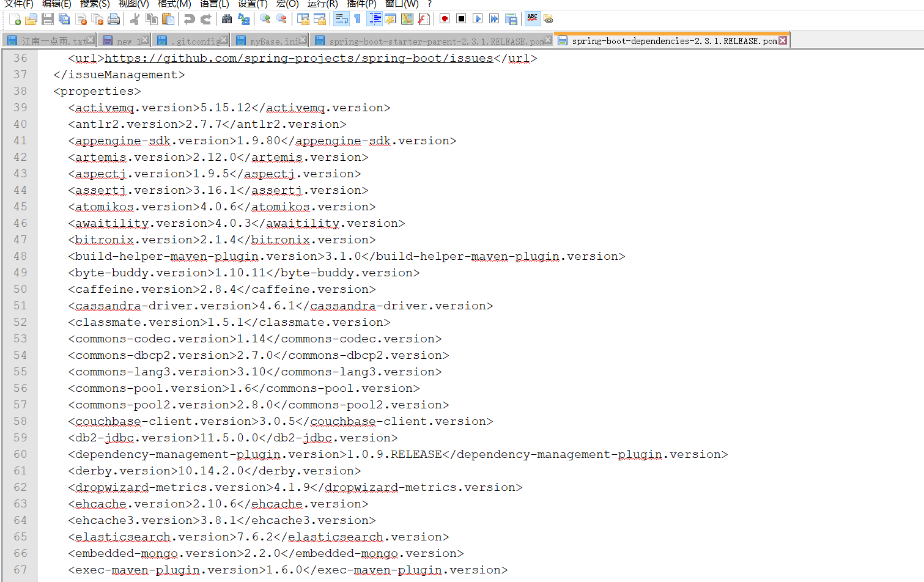Close the 江南一点雨.txt tab

[x=91, y=40]
